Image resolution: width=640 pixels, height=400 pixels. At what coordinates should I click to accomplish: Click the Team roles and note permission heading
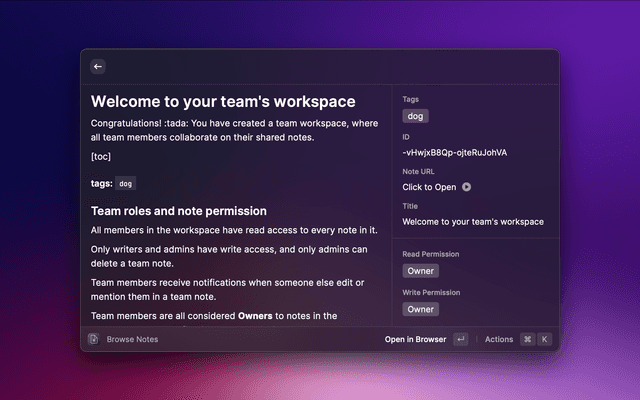178,211
